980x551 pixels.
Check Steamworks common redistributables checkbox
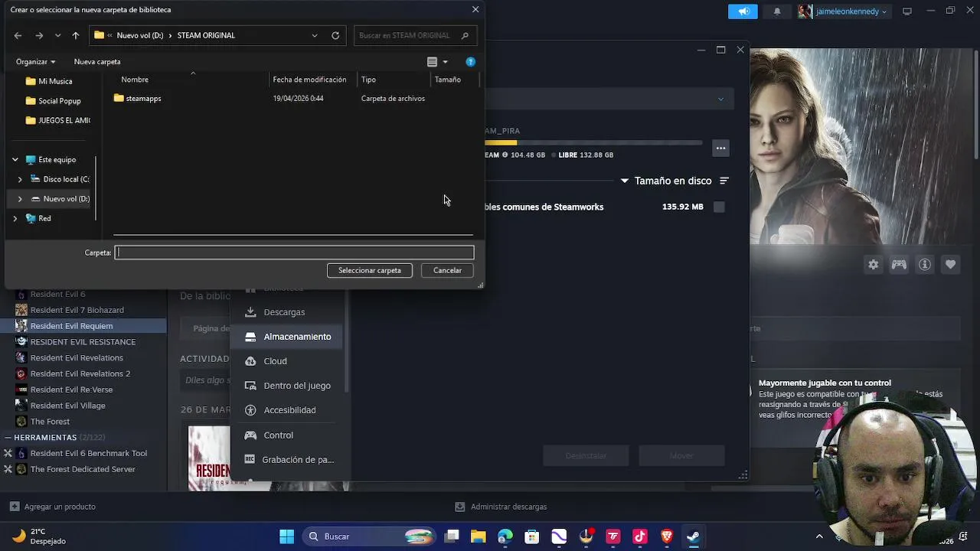pos(719,207)
